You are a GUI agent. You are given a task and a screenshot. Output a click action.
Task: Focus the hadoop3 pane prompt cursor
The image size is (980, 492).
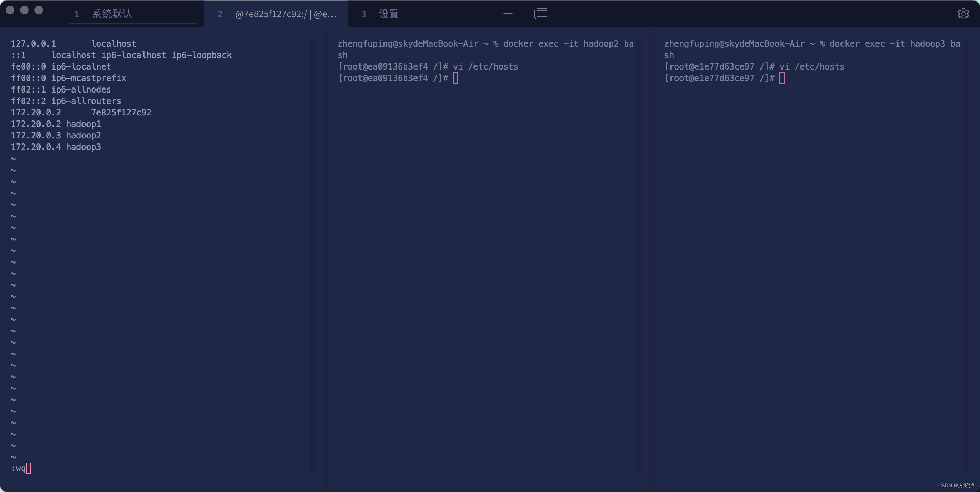click(x=782, y=78)
